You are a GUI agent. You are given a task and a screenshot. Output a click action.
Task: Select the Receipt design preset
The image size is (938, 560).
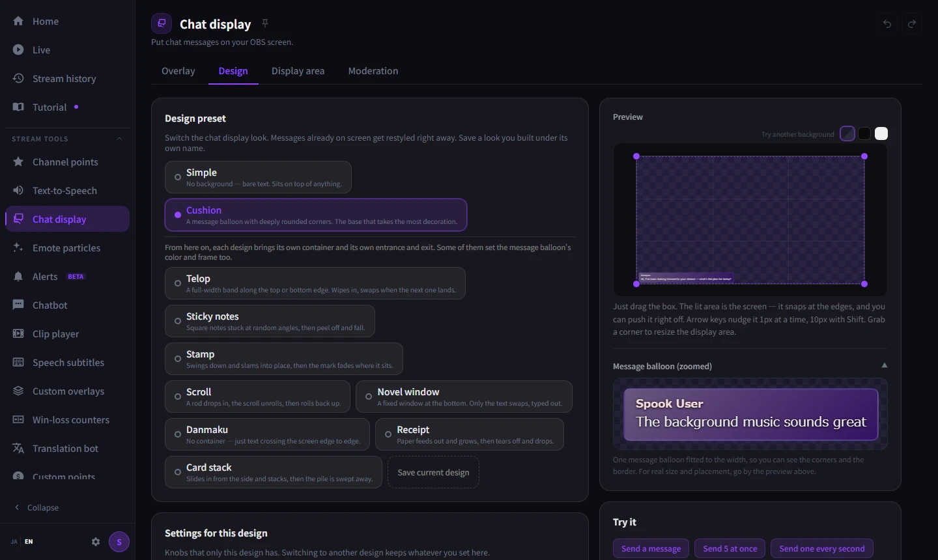tap(470, 434)
